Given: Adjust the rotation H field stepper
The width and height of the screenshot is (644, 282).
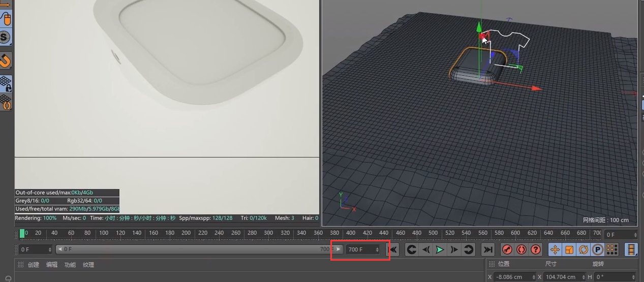Looking at the screenshot, I should point(634,277).
